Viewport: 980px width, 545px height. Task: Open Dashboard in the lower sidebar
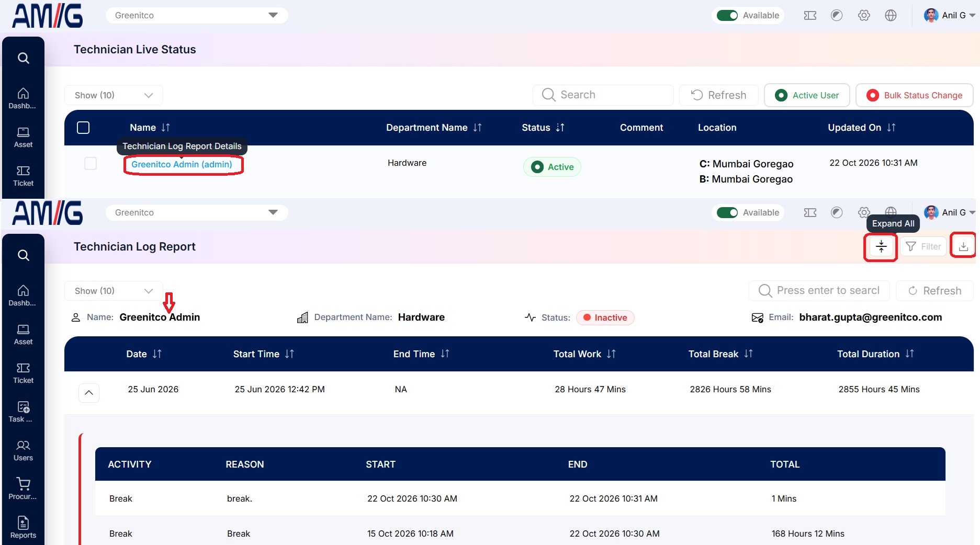tap(23, 296)
